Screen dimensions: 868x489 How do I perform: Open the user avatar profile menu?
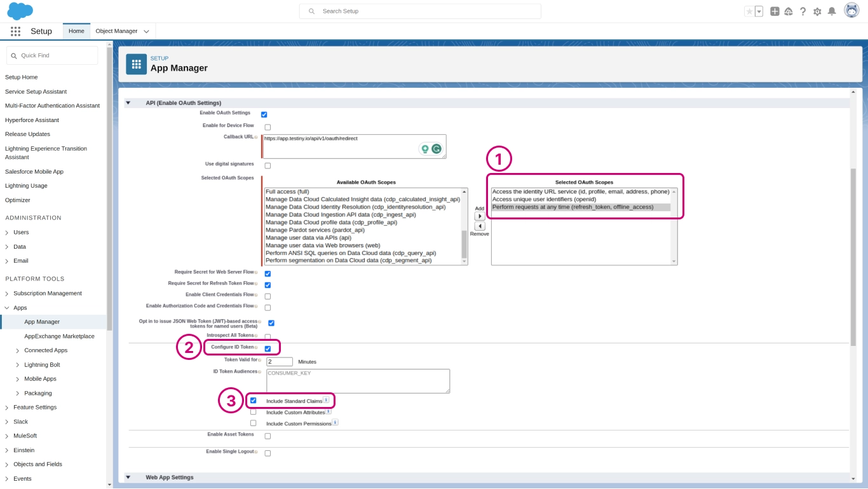tap(851, 11)
